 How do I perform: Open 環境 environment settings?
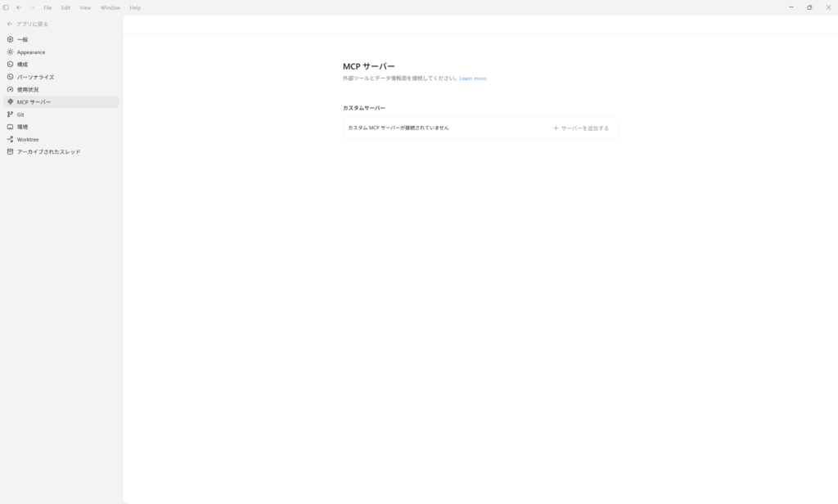click(x=22, y=127)
